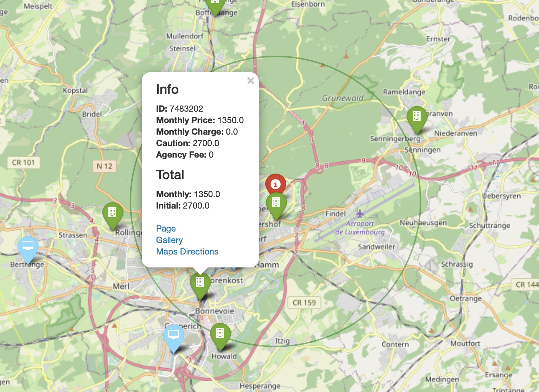Click the Grünewald forest label
The image size is (539, 392).
pyautogui.click(x=342, y=98)
